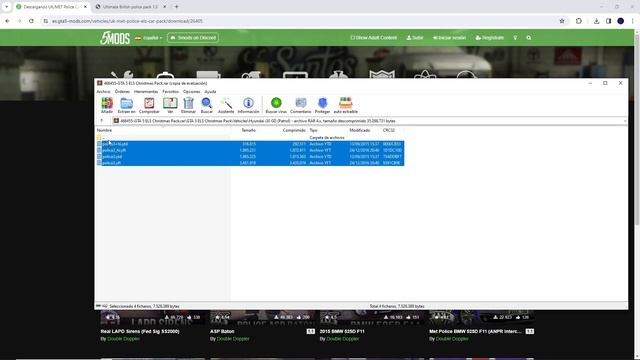Open Met Police BMW 535D F11 mod link

click(475, 331)
